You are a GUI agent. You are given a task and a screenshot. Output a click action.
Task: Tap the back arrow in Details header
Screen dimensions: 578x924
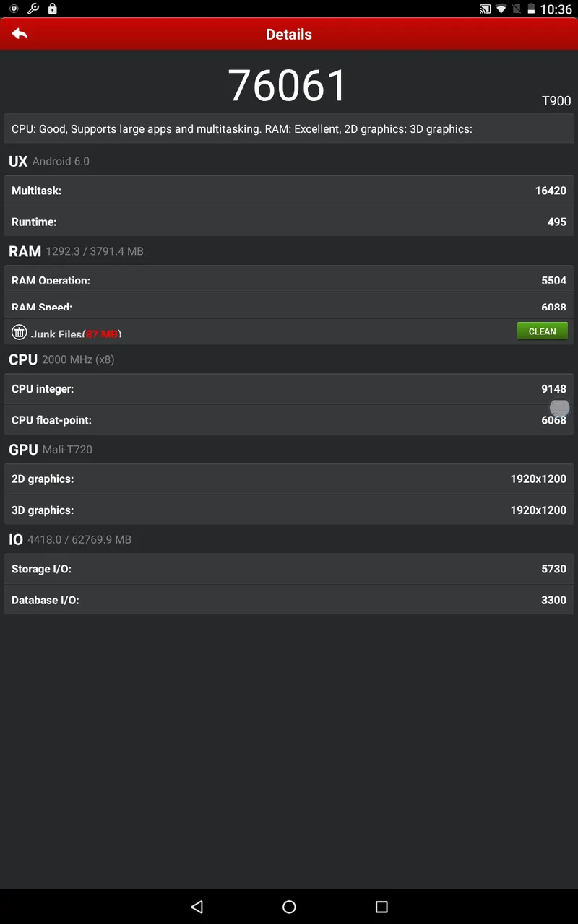(20, 34)
